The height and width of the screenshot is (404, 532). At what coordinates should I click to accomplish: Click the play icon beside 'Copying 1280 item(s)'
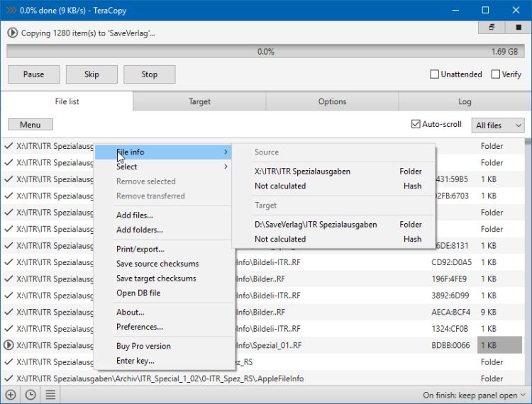(13, 33)
